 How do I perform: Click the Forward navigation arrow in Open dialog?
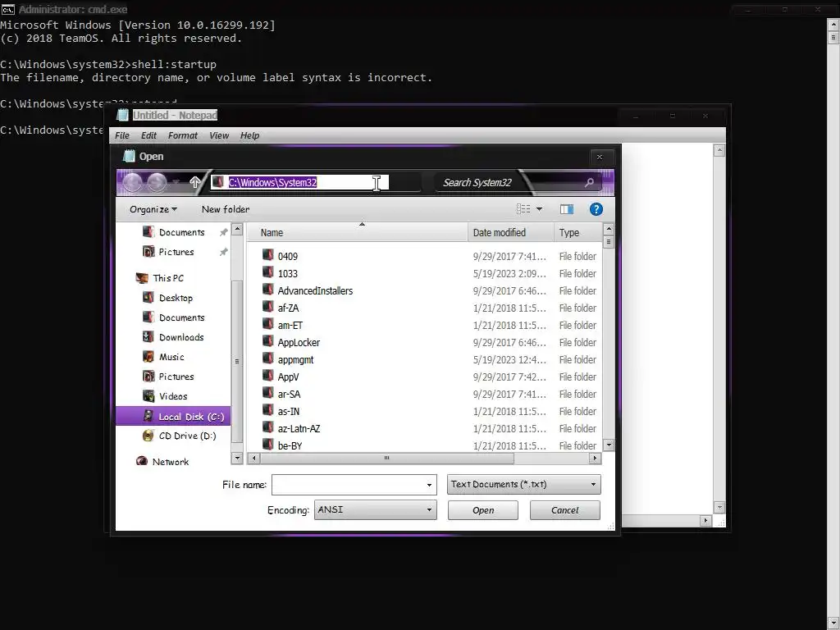[157, 183]
